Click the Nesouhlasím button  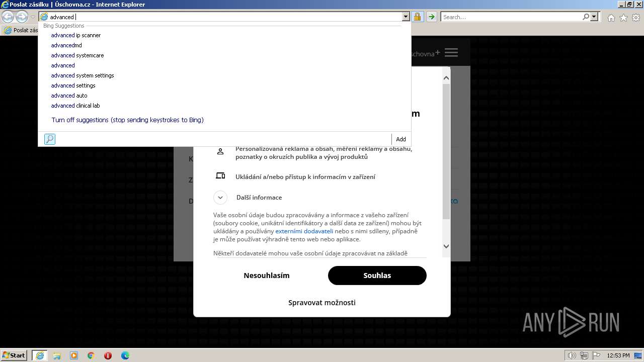267,276
